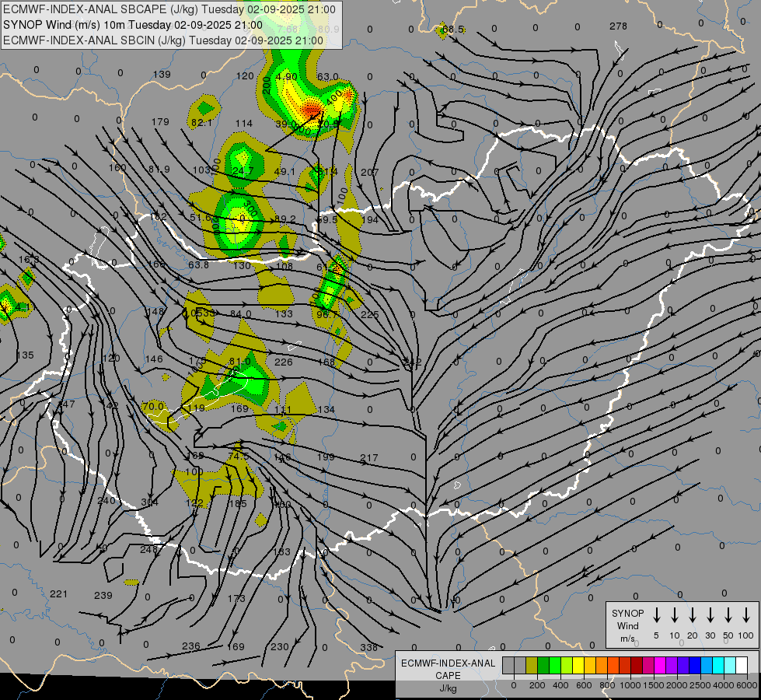Click the value 236 on the map
The image size is (761, 700).
click(x=190, y=646)
